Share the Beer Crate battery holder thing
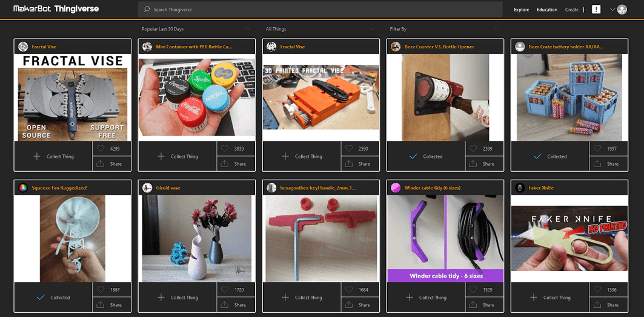This screenshot has width=644, height=317. click(609, 163)
